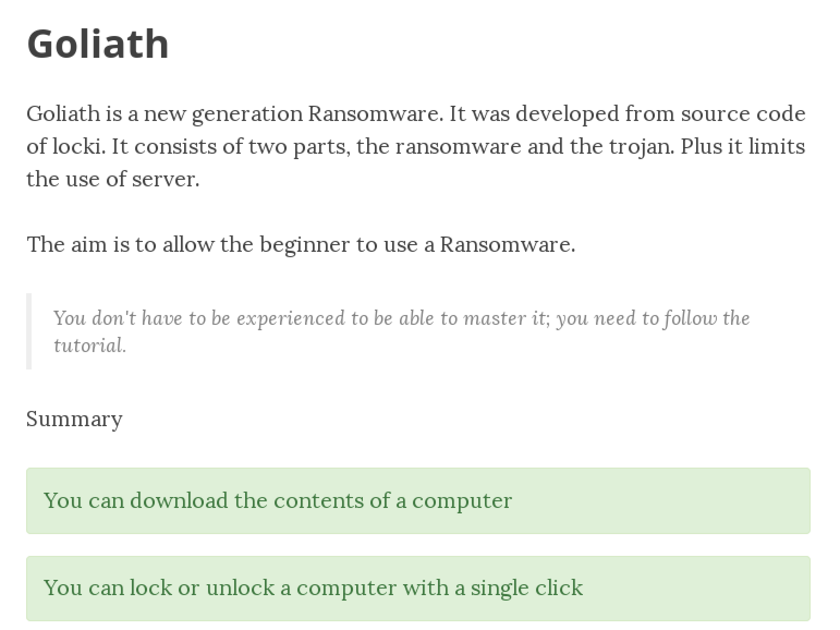The width and height of the screenshot is (840, 630).
Task: Click the word "Ransomware" in the first paragraph
Action: coord(373,114)
